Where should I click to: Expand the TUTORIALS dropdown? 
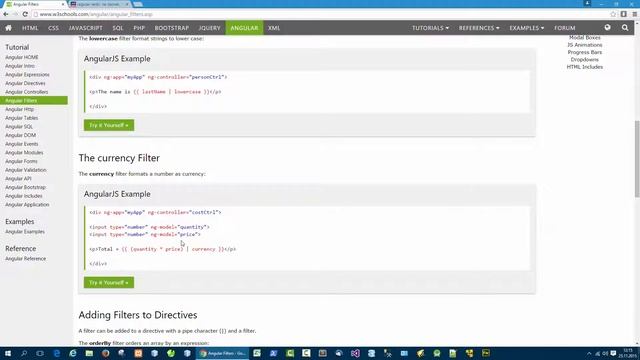tap(430, 28)
